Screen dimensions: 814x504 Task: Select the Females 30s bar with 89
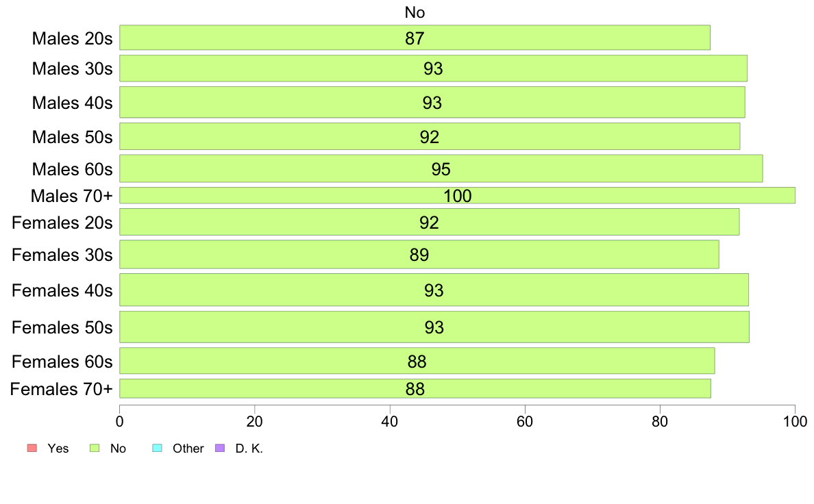point(419,254)
